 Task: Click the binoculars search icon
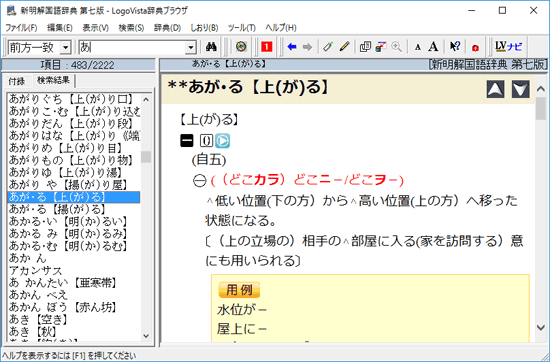click(211, 47)
